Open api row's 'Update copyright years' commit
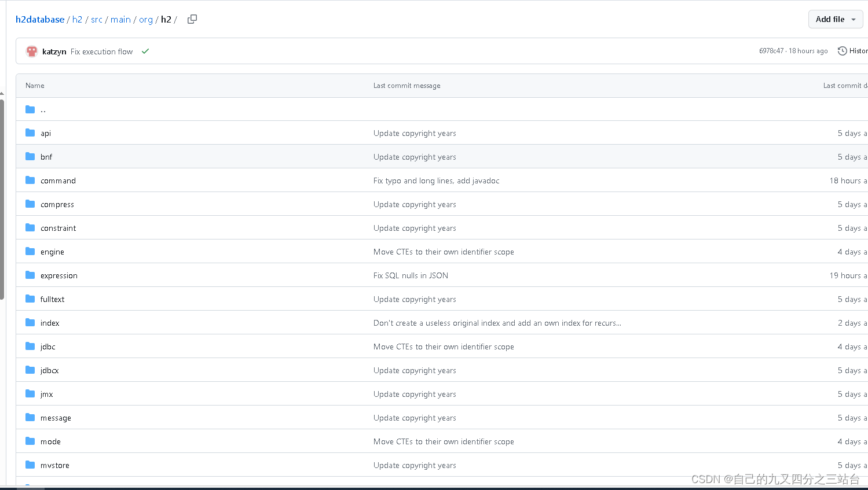 (x=415, y=133)
